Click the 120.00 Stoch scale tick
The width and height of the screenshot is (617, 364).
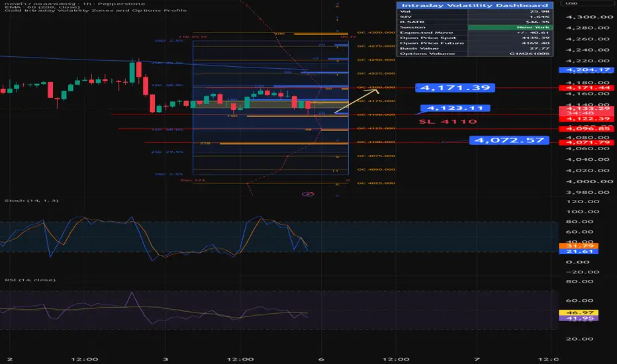pos(583,201)
